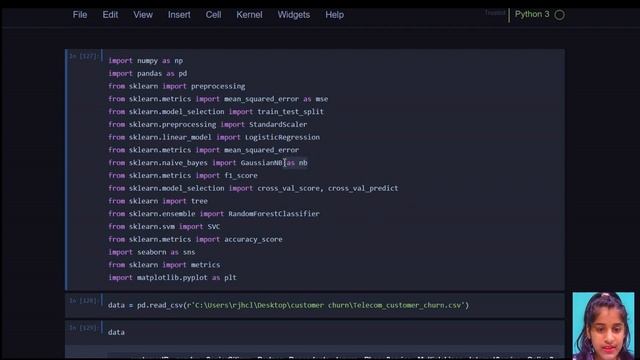
Task: Click the RandomForestClassifier import line
Action: point(214,213)
